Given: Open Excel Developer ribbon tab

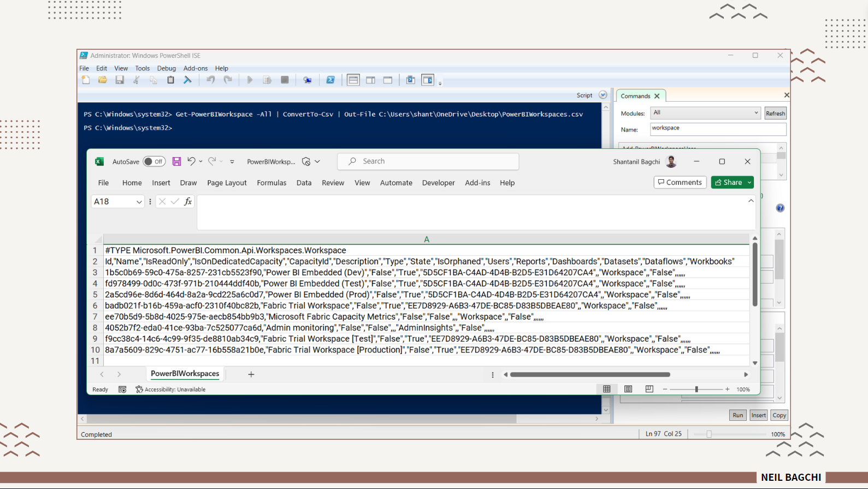Looking at the screenshot, I should click(x=439, y=183).
